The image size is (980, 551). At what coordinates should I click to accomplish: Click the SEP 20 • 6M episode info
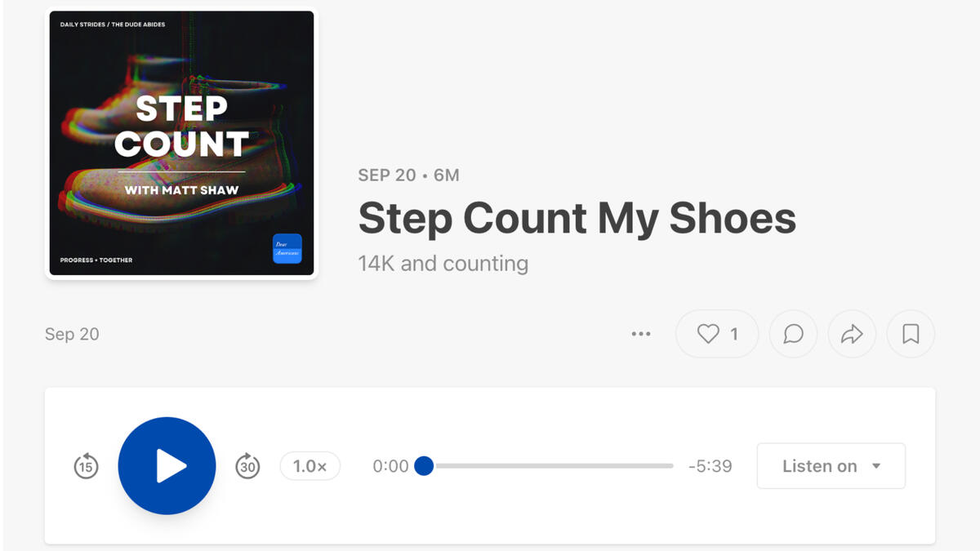click(408, 176)
